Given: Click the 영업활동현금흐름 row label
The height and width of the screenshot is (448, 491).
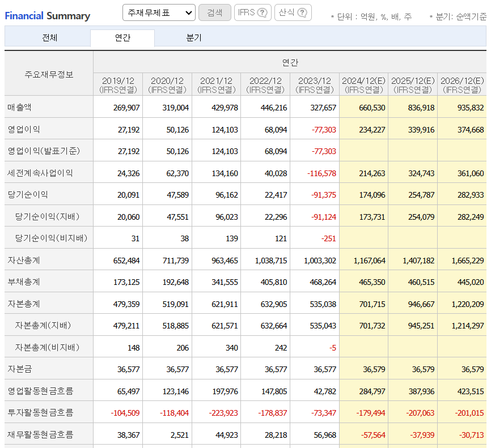Looking at the screenshot, I should (x=40, y=391).
